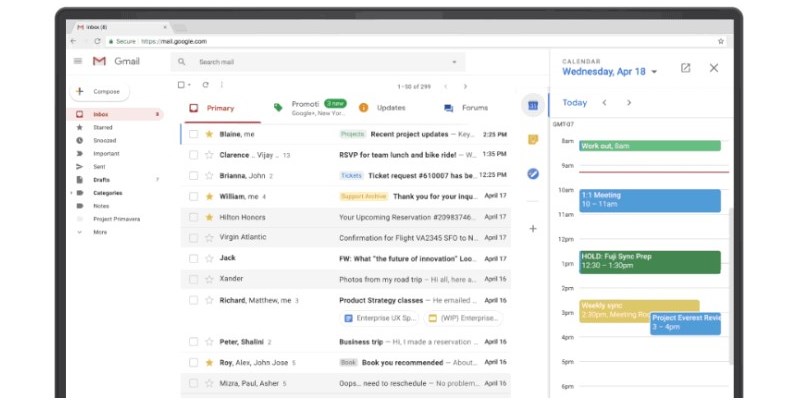
Task: Click the Search mail field
Action: pos(318,62)
